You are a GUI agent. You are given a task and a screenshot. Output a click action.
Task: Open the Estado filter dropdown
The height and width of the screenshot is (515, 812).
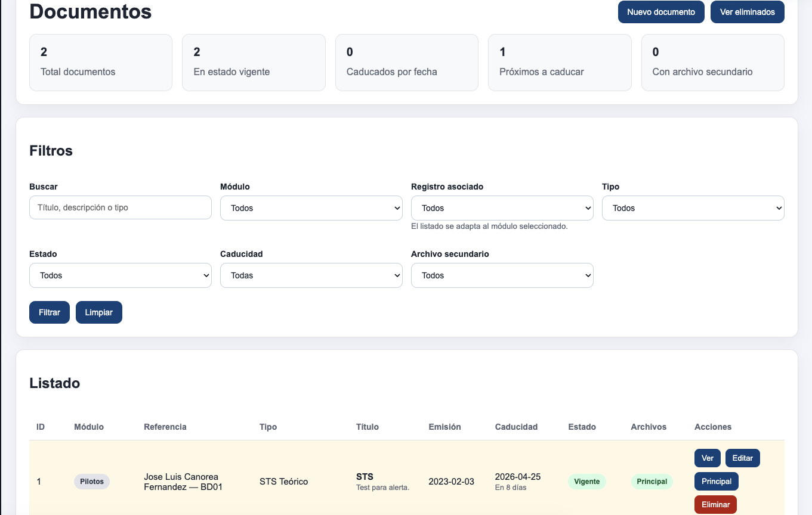(121, 275)
